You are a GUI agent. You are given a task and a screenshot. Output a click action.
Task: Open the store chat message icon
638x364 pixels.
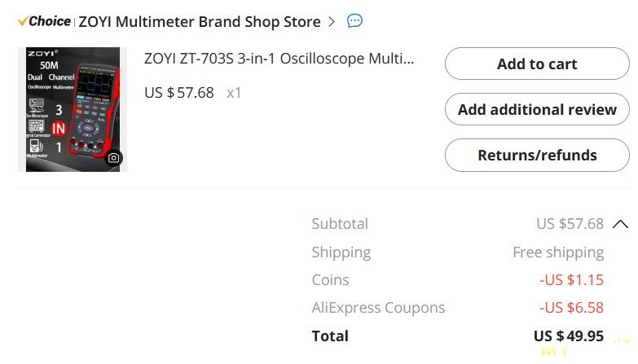(354, 20)
